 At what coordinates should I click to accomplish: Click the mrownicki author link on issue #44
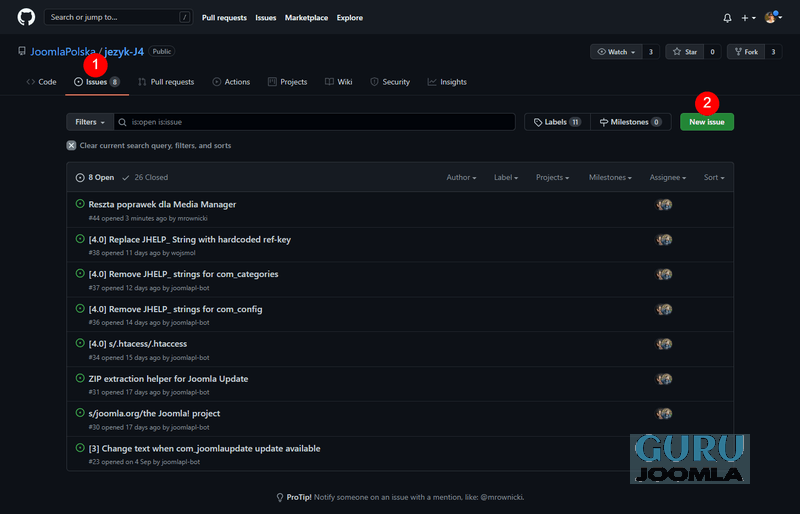point(192,218)
